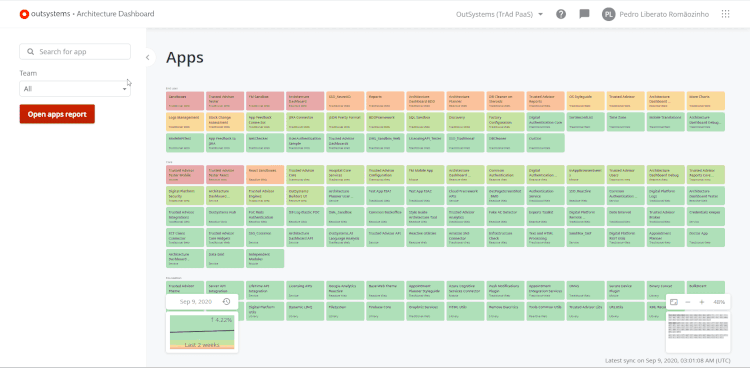Screen dimensions: 750x368
Task: Click the canvas minimap thumbnail
Action: coord(698,332)
